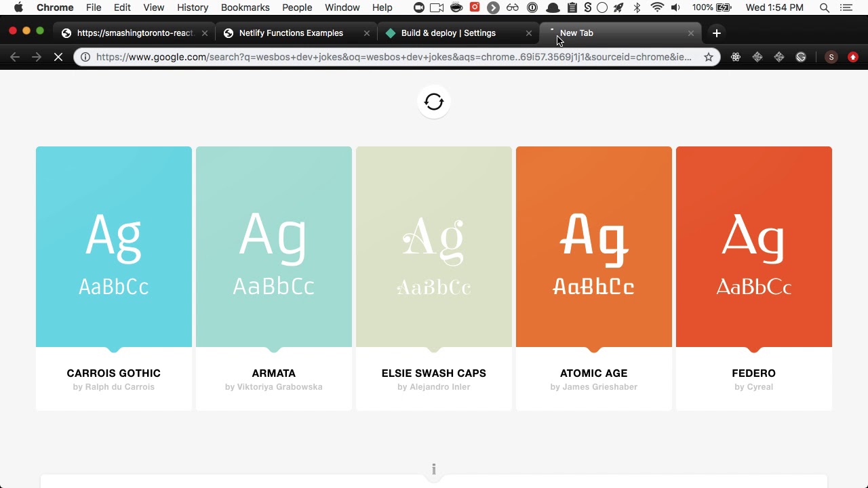Click the date and time Wed 1:54 PM
This screenshot has width=868, height=488.
pyautogui.click(x=774, y=7)
